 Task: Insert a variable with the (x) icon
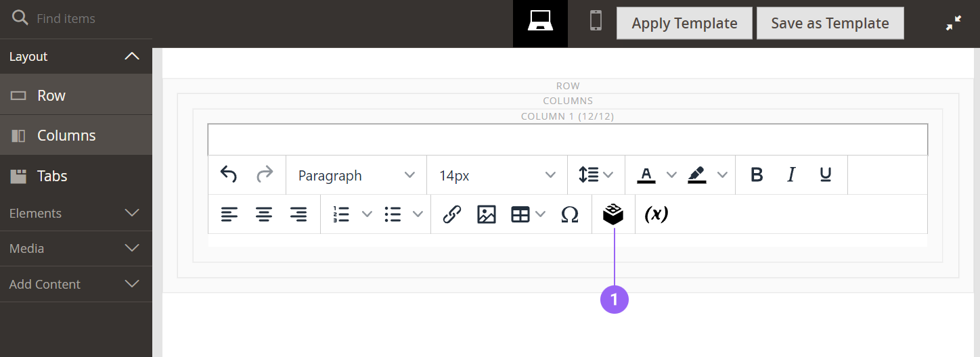click(x=656, y=214)
